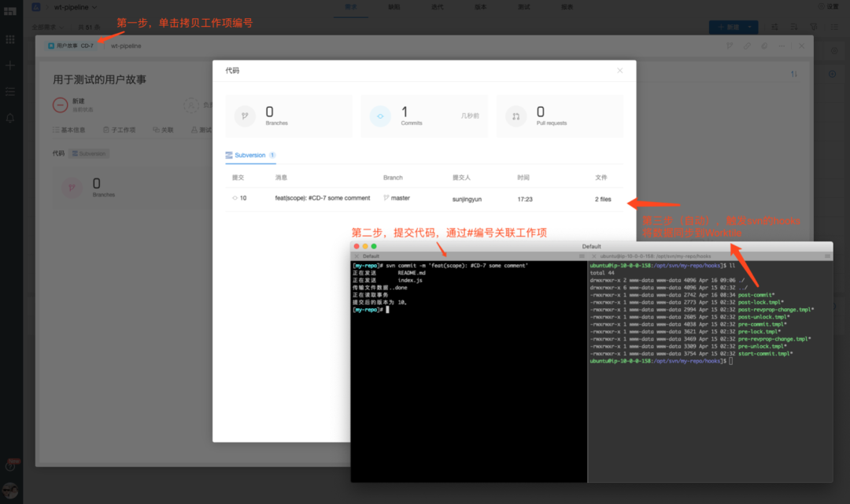
Task: Click the Commits icon showing 1 commit
Action: 379,116
